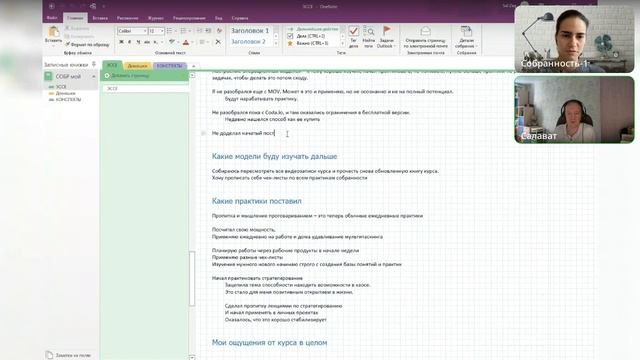Toggle italic К formatting
Viewport: 640px width, 360px height.
[x=129, y=42]
